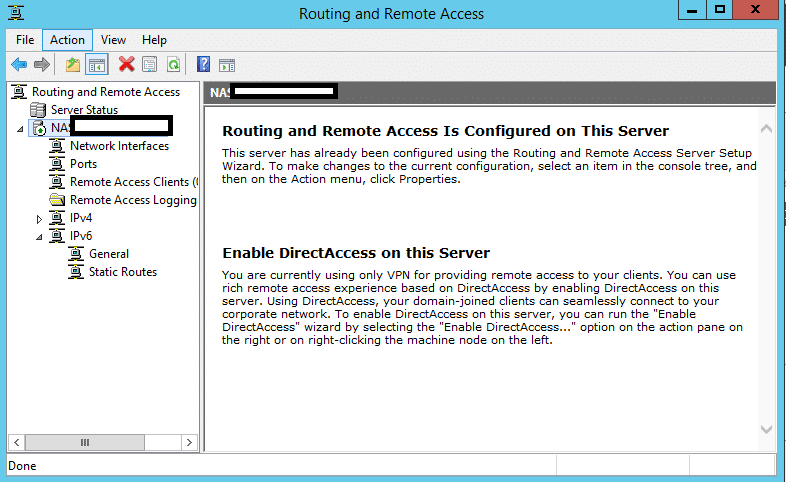
Task: Select Remote Access Clients in the tree
Action: (x=133, y=182)
